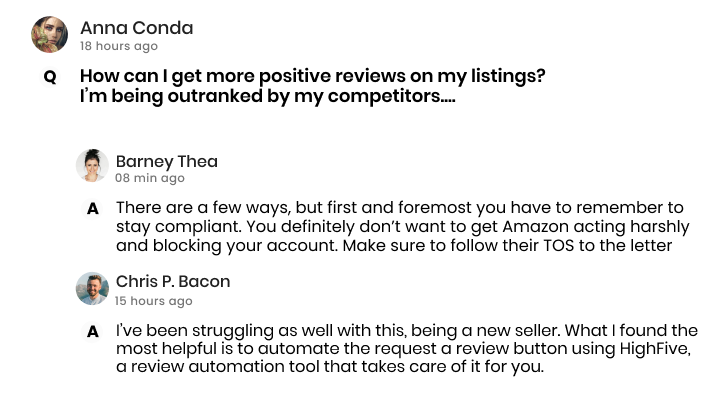Image resolution: width=720 pixels, height=419 pixels.
Task: Click the "18 hours ago" timestamp
Action: [118, 46]
